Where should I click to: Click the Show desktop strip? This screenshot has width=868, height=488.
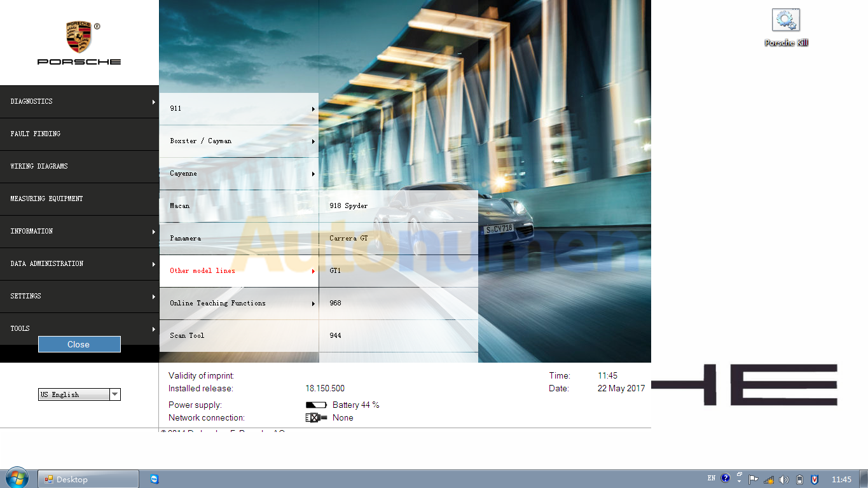[x=863, y=479]
